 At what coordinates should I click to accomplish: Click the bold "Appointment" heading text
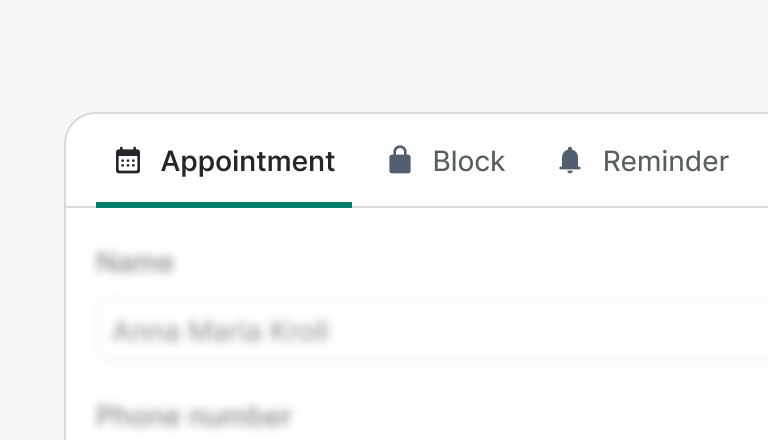tap(248, 162)
